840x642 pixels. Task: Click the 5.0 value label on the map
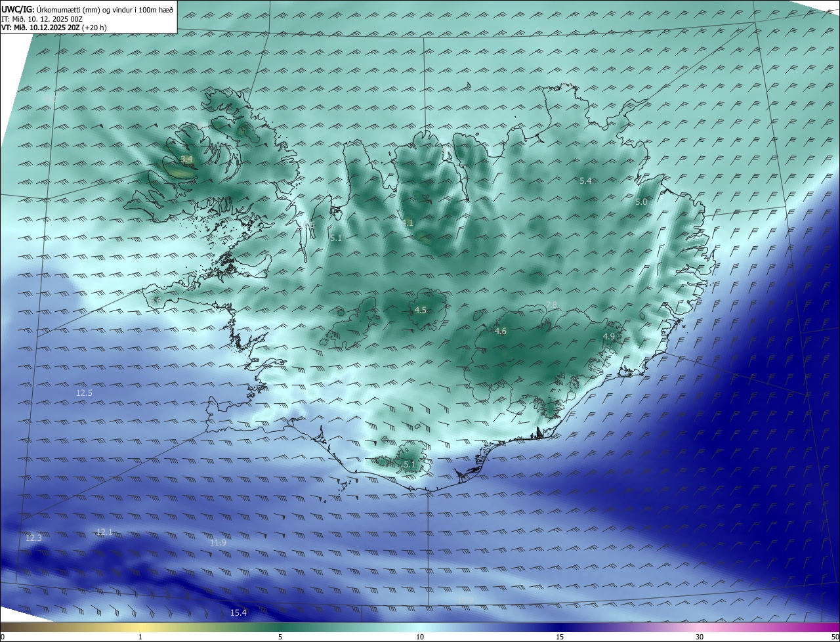[641, 202]
